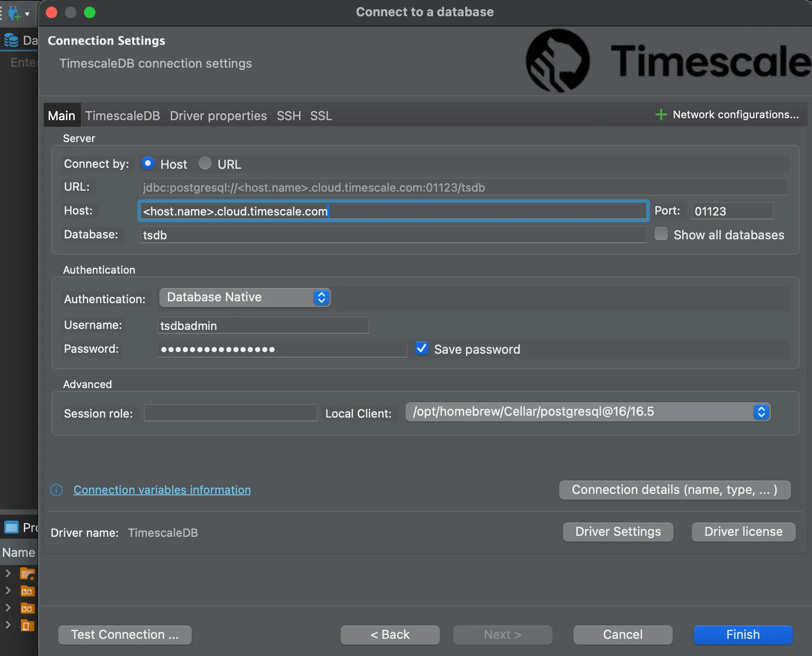
Task: Uncheck the Save password checkbox
Action: point(422,348)
